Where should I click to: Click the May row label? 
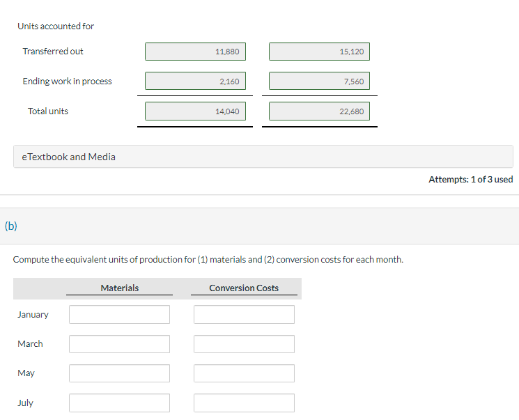coord(26,373)
